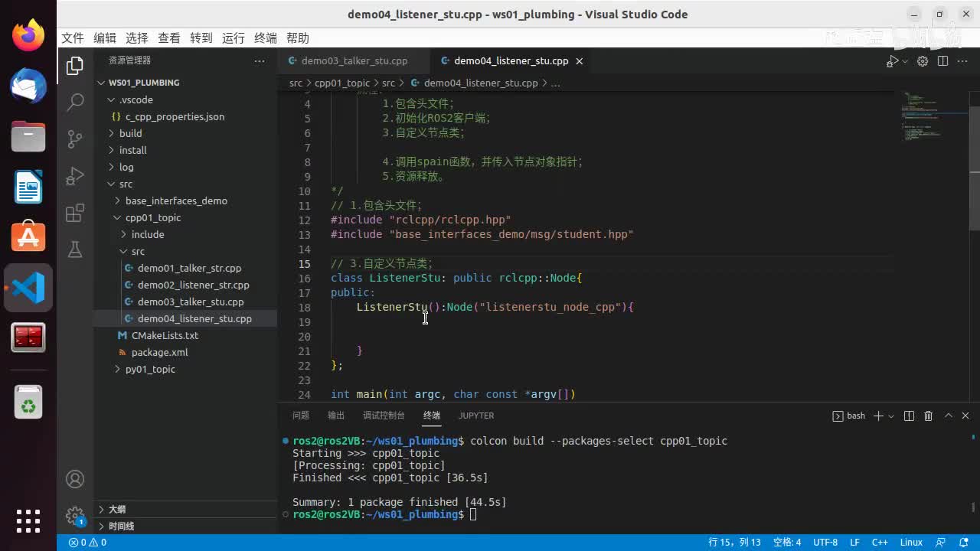The height and width of the screenshot is (551, 980).
Task: Open the 帮助 menu
Action: point(298,38)
